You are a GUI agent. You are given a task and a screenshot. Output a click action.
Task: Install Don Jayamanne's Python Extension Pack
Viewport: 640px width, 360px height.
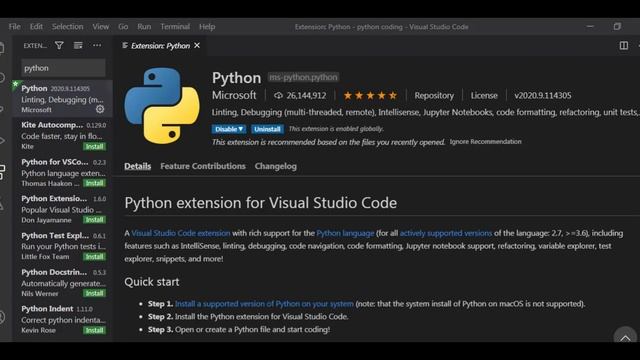point(94,220)
